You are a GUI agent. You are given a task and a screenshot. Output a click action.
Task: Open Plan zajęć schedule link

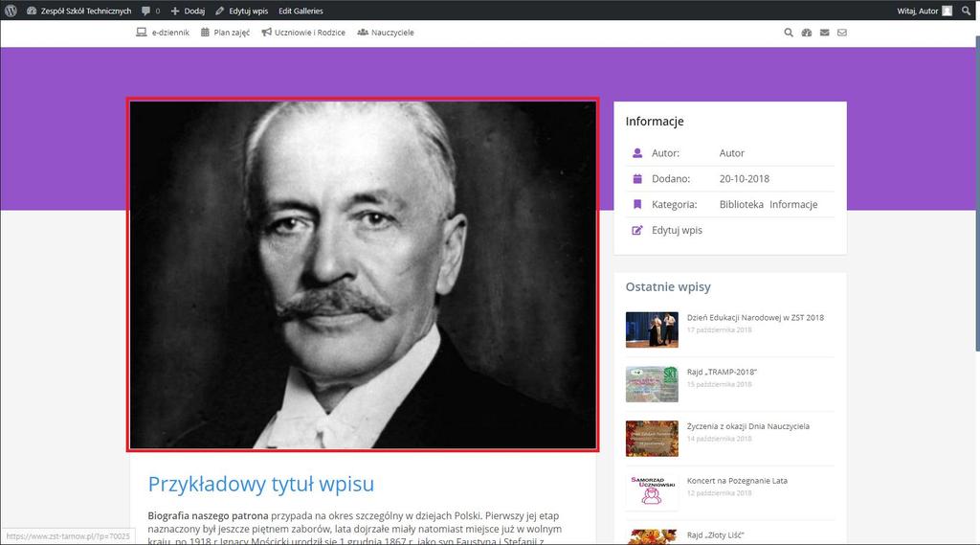coord(232,33)
